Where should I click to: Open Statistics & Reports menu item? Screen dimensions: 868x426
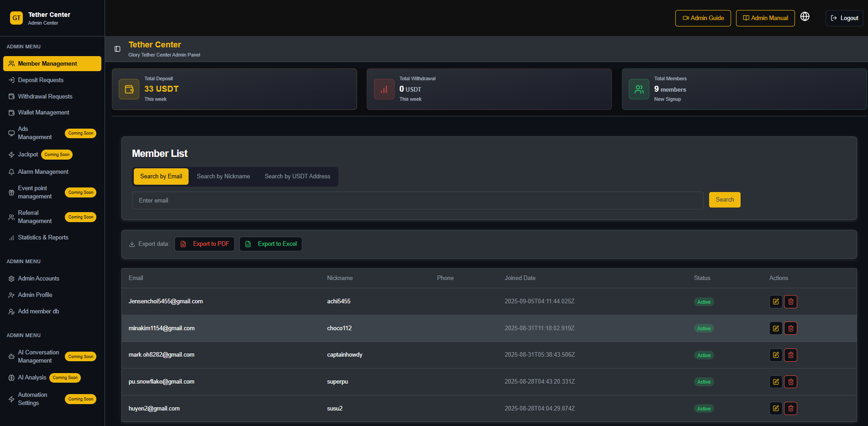point(43,238)
